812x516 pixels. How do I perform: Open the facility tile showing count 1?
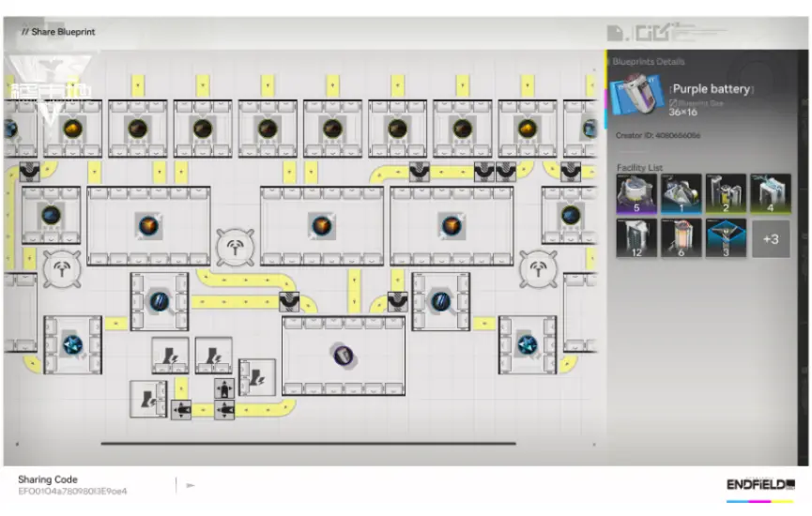[x=681, y=194]
